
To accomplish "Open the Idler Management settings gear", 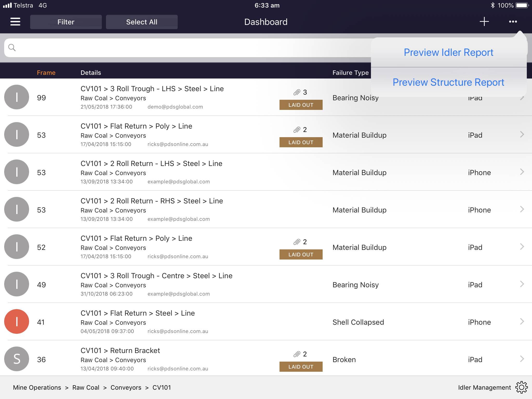I will (x=522, y=388).
